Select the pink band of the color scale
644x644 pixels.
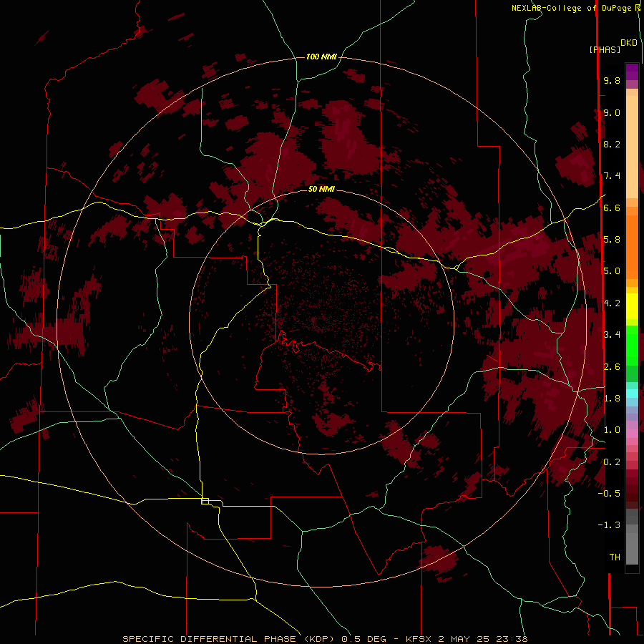632,434
